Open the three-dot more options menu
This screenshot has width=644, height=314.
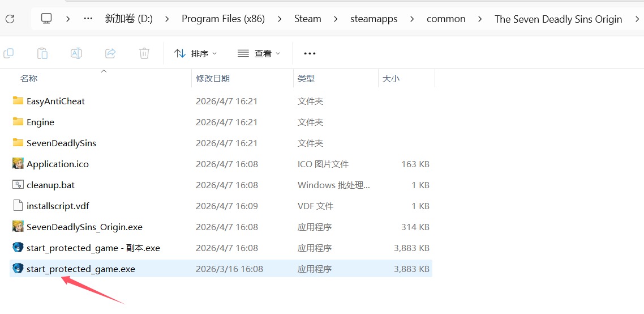coord(310,53)
